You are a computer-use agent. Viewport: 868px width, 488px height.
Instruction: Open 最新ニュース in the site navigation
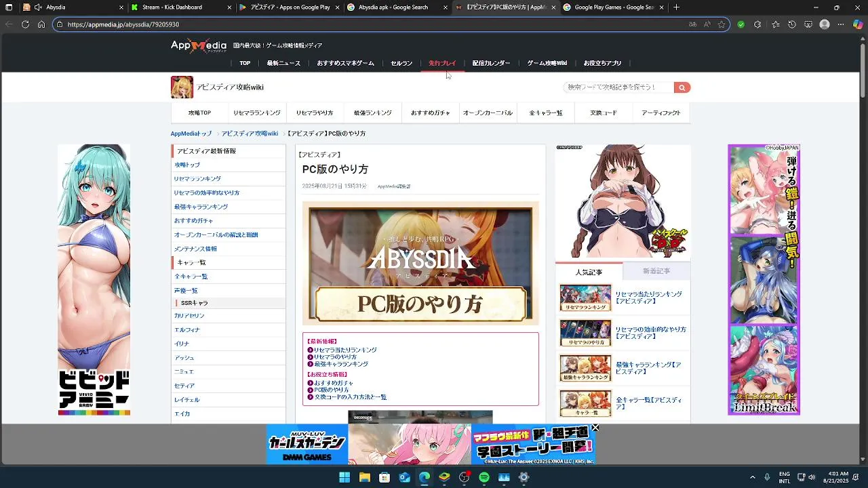283,63
